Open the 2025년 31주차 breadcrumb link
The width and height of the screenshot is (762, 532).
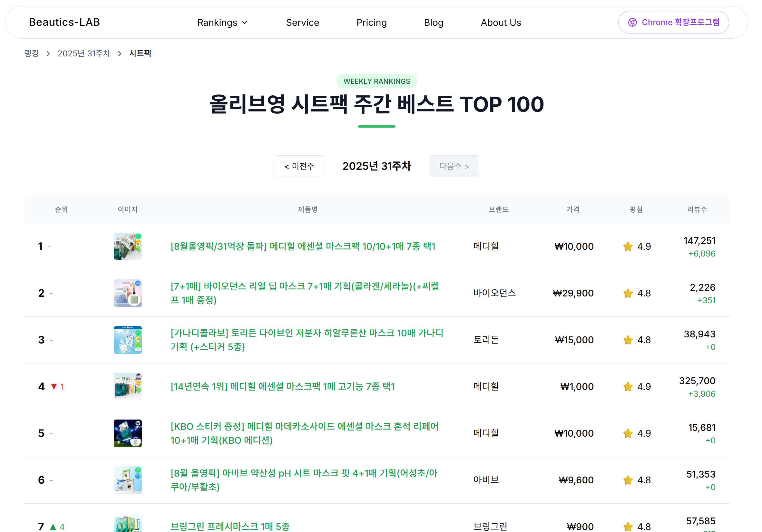[83, 53]
